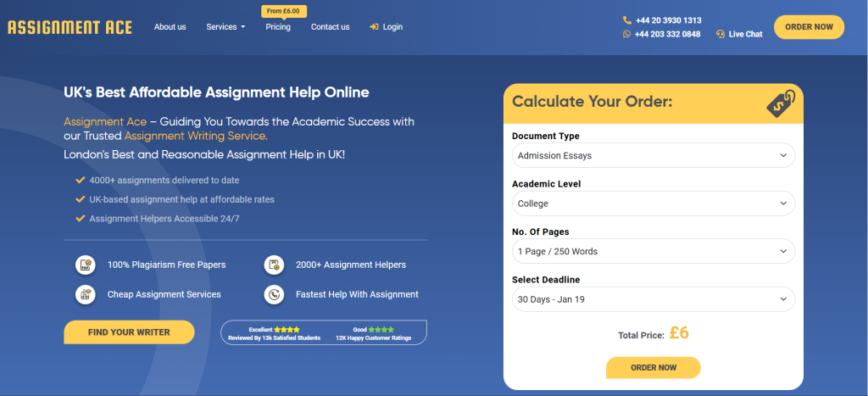868x396 pixels.
Task: Click the phone icon beside +44 20 3930 1313
Action: click(626, 20)
